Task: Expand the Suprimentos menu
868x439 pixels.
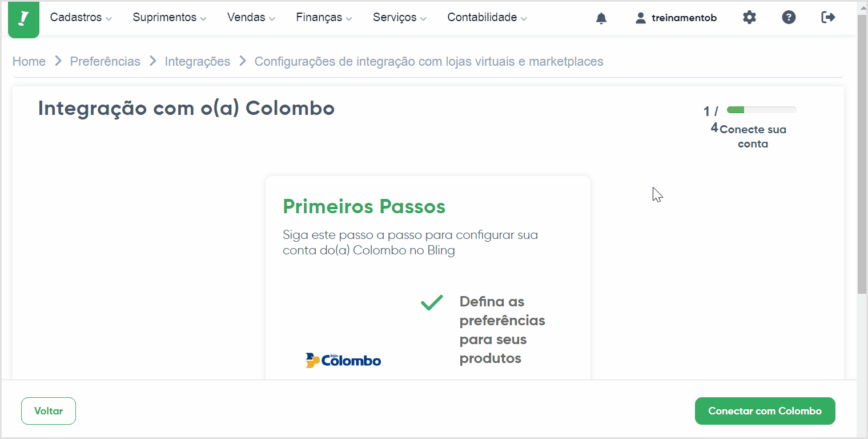Action: click(x=170, y=18)
